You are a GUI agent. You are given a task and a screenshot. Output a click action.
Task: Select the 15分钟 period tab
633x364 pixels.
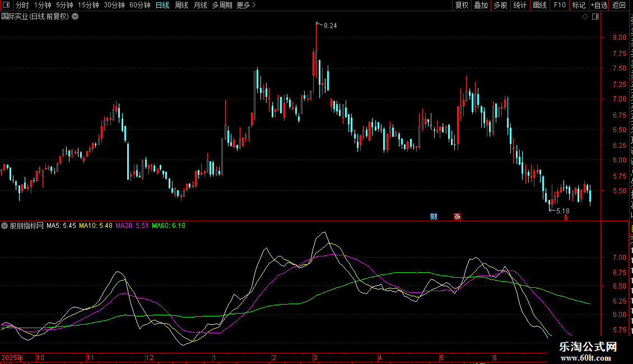[89, 5]
